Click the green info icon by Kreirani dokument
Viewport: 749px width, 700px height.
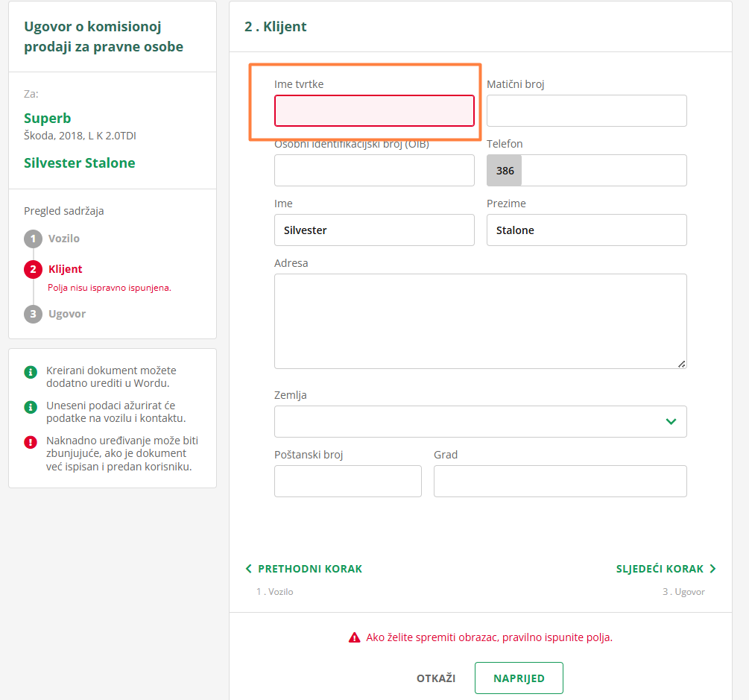click(31, 371)
